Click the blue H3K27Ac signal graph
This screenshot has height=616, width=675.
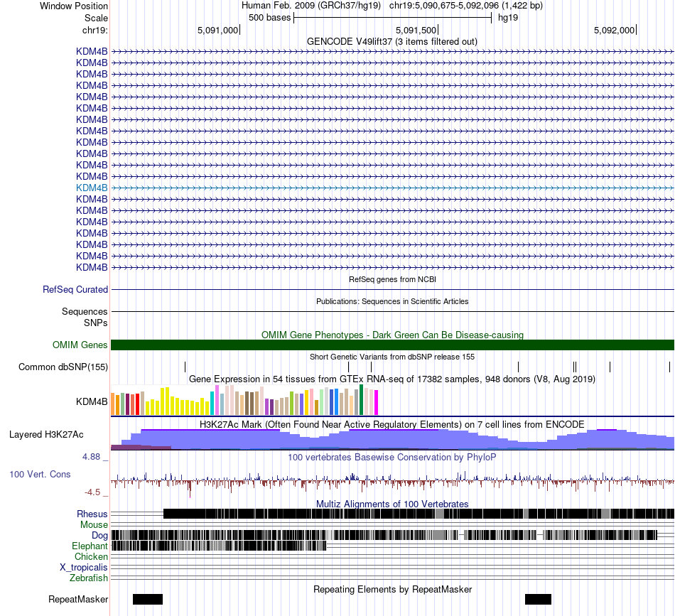click(392, 440)
